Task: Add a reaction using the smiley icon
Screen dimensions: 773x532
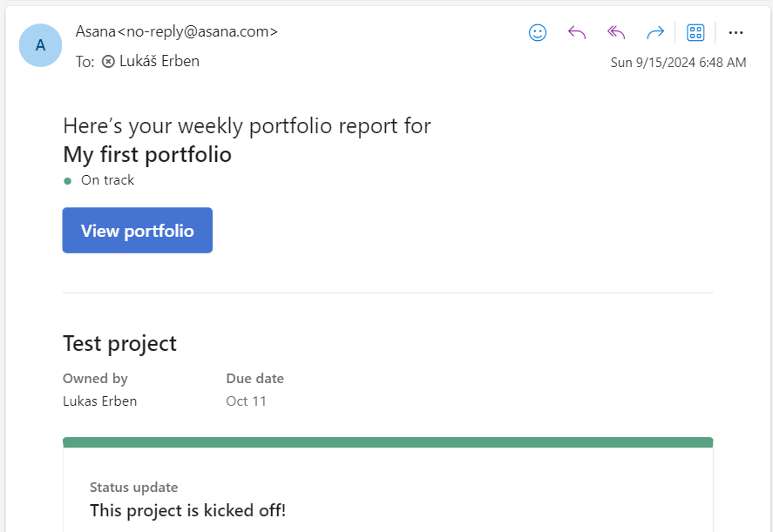Action: click(x=537, y=32)
